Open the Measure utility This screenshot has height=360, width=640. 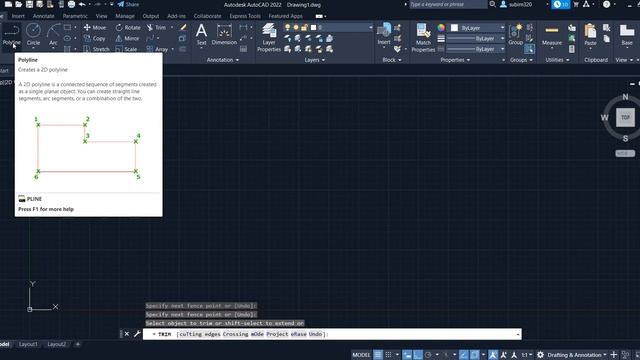(x=552, y=35)
